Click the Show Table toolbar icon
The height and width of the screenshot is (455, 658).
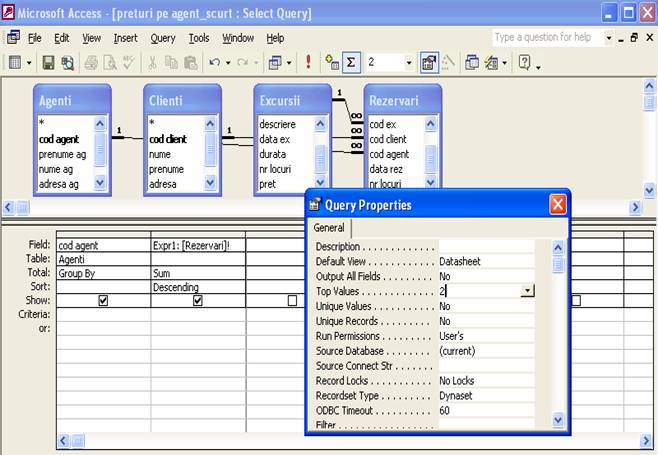click(329, 62)
